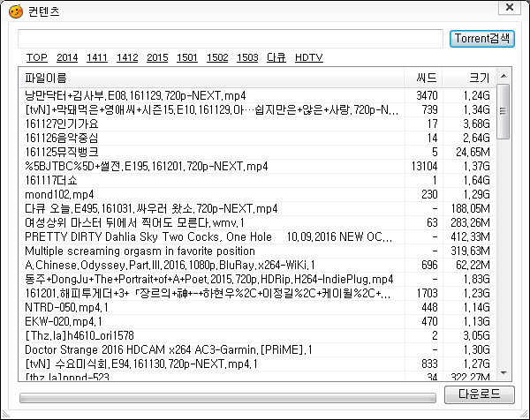Screen dimensions: 530x420
Task: Select the 161127인기가요 row
Action: pos(257,124)
